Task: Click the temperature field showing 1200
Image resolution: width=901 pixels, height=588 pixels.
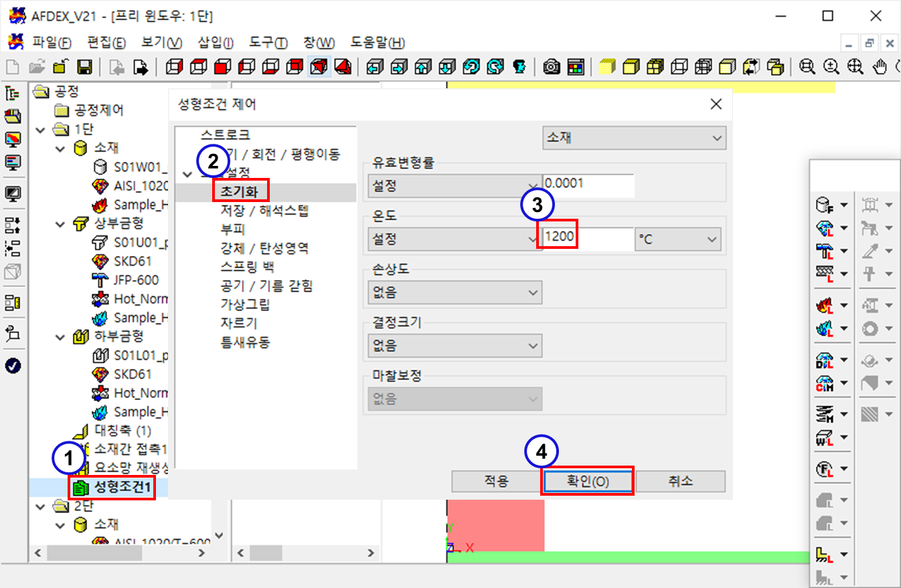Action: coord(586,237)
